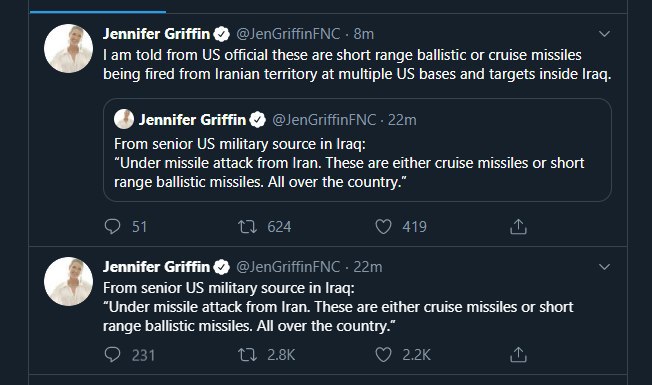
Task: Reply to the tweet with 231 replies
Action: [112, 355]
